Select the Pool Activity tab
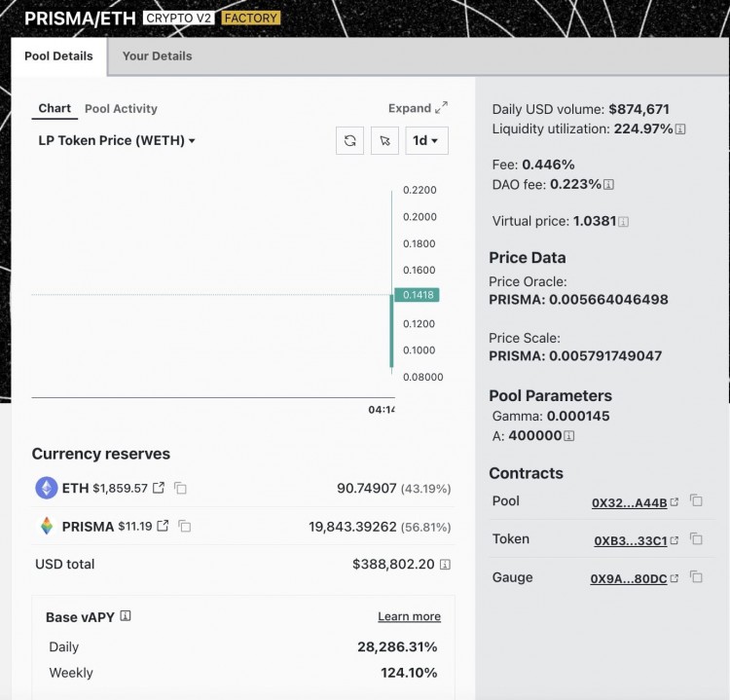The image size is (730, 700). (x=121, y=109)
